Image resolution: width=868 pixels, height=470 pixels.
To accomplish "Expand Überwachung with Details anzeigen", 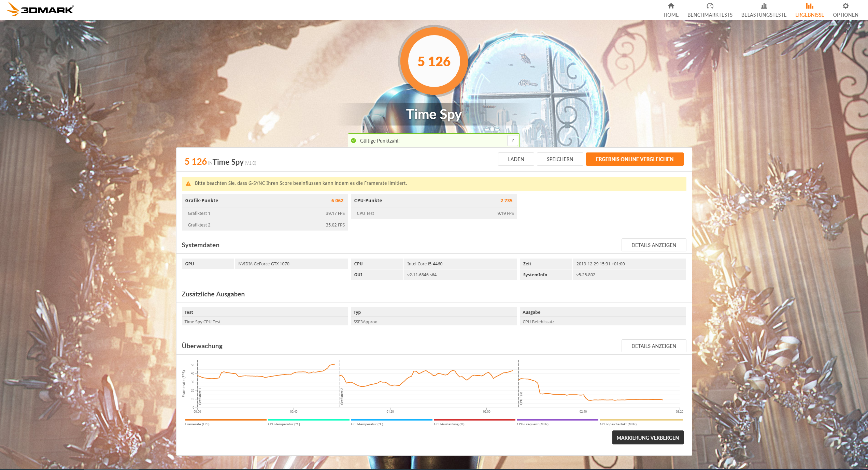I will [653, 346].
